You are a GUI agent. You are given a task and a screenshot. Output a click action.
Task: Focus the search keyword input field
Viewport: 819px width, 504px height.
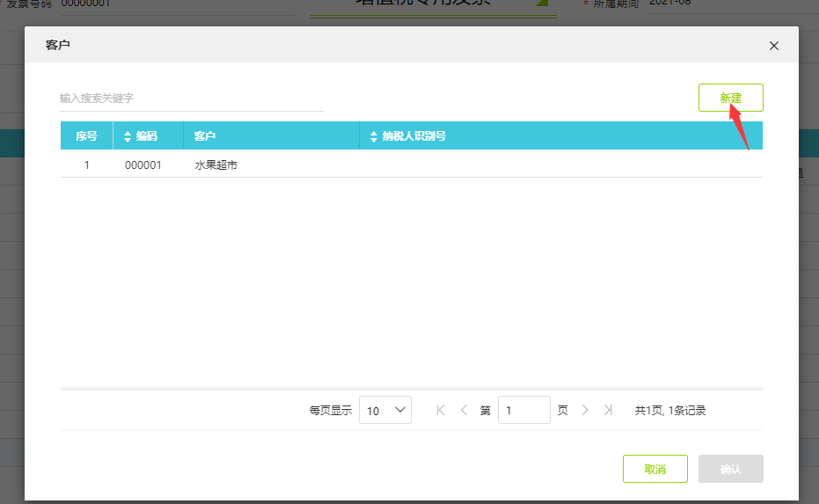(192, 99)
